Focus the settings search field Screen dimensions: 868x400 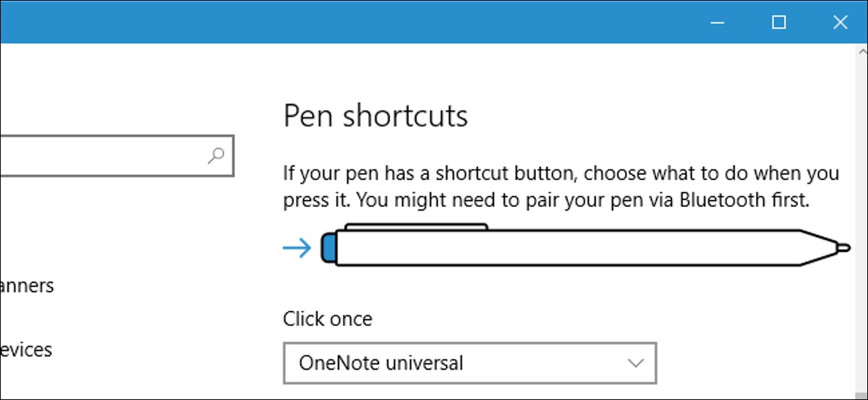point(116,154)
